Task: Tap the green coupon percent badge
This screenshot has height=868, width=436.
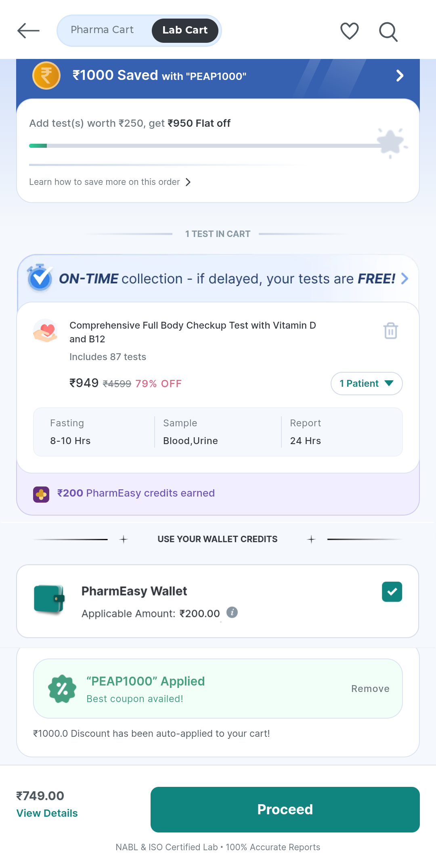Action: [62, 689]
